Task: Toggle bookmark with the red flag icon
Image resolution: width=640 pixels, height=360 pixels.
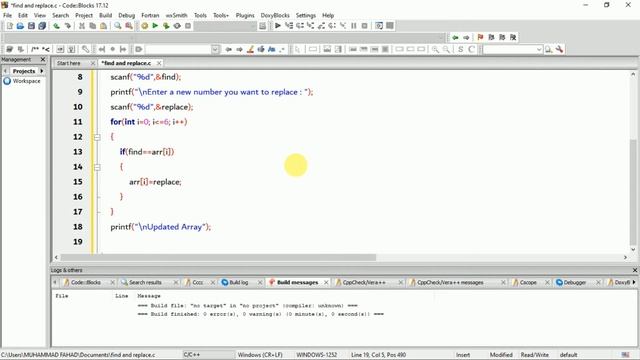Action: tap(480, 37)
